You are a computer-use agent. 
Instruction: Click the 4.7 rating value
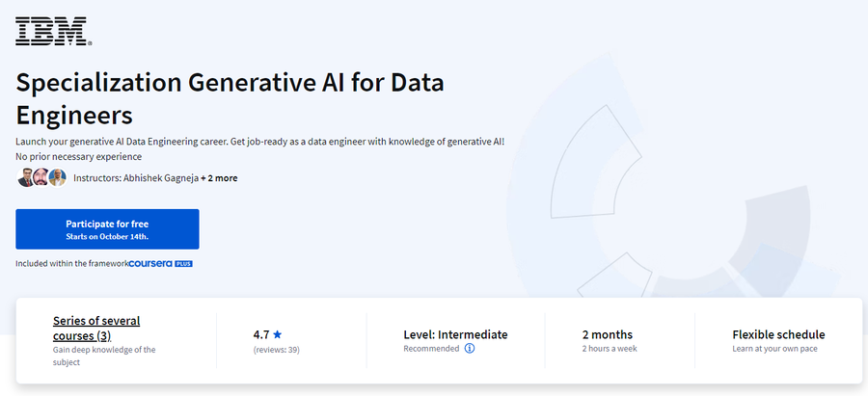(261, 334)
